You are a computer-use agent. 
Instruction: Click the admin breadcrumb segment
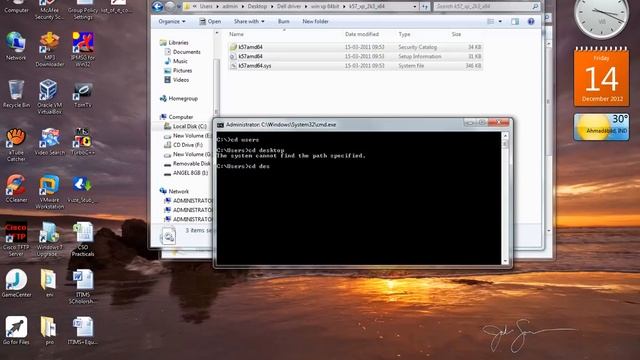coord(230,7)
